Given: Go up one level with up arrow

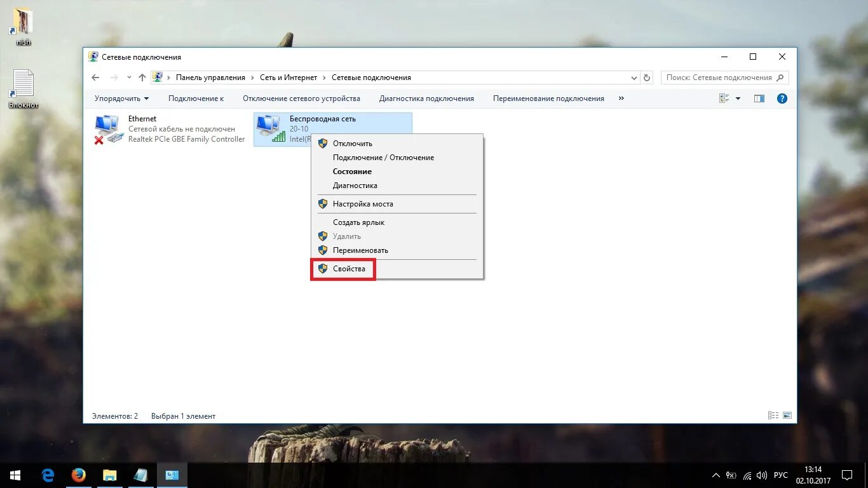Looking at the screenshot, I should 142,78.
